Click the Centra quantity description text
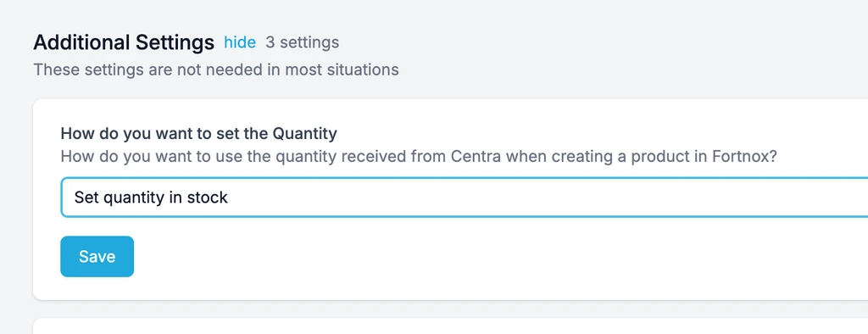The image size is (868, 334). pyautogui.click(x=419, y=157)
